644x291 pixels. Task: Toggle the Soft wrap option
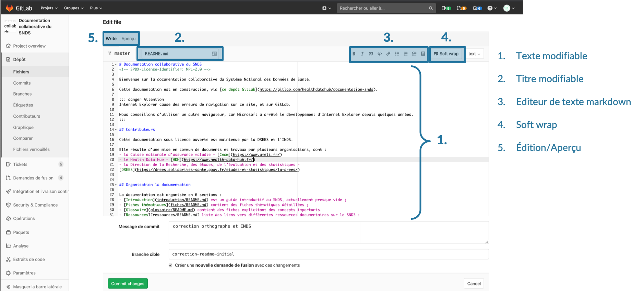coord(446,54)
